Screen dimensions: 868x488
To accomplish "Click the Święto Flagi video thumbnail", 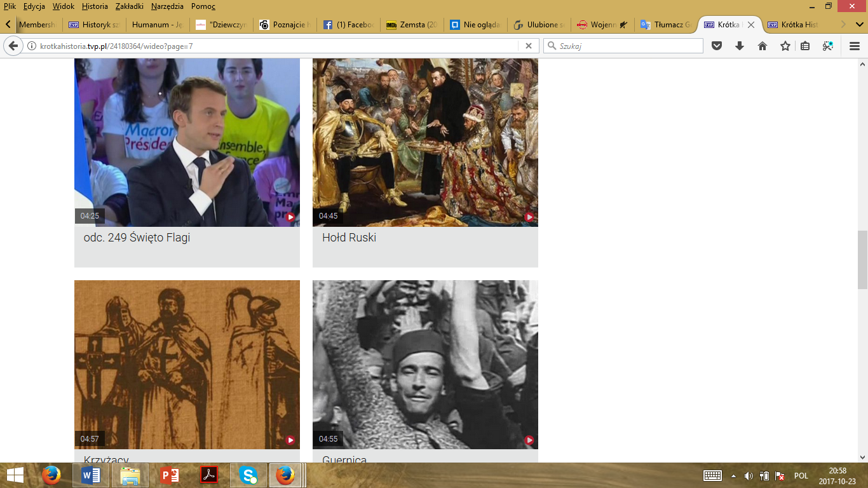I will (x=187, y=142).
